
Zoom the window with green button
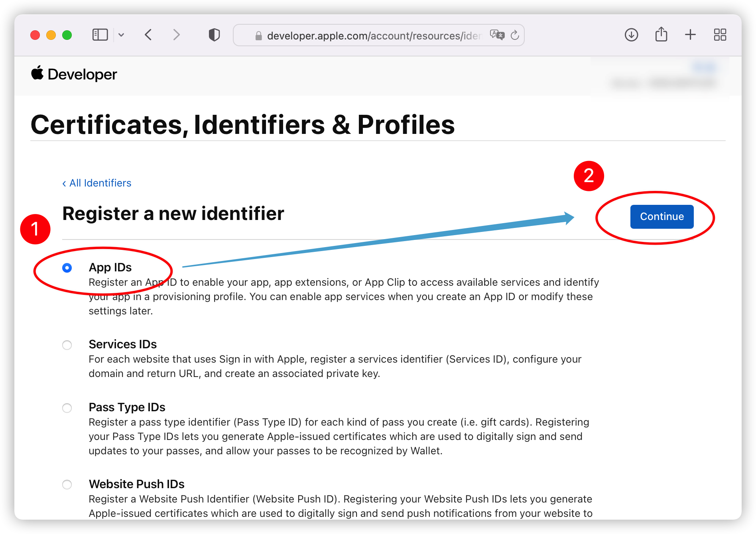click(67, 35)
